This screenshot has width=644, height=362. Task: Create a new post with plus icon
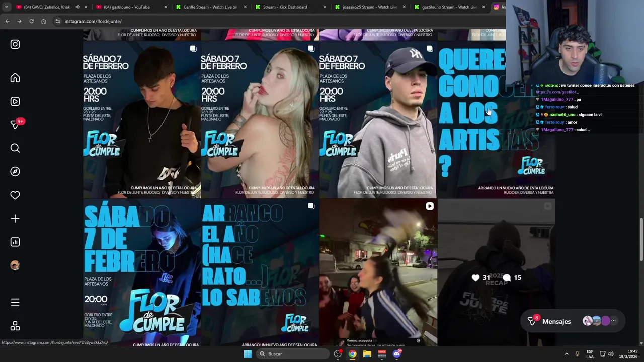15,219
